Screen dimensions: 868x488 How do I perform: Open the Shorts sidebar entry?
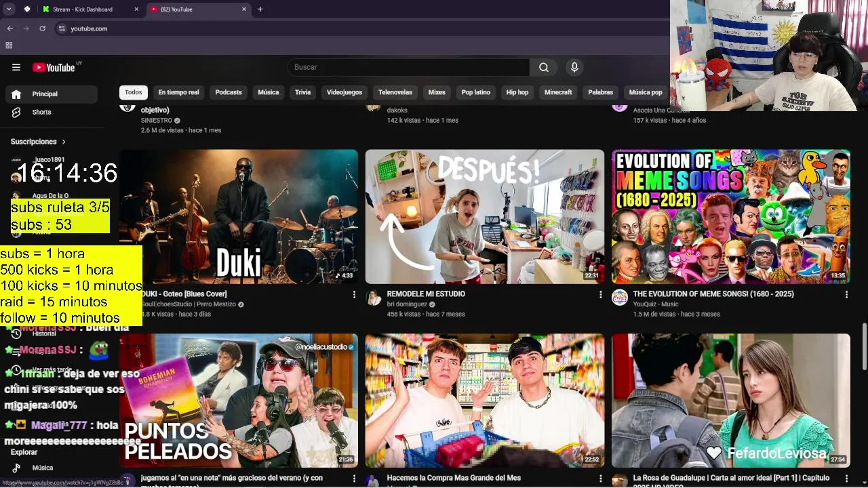(x=52, y=112)
